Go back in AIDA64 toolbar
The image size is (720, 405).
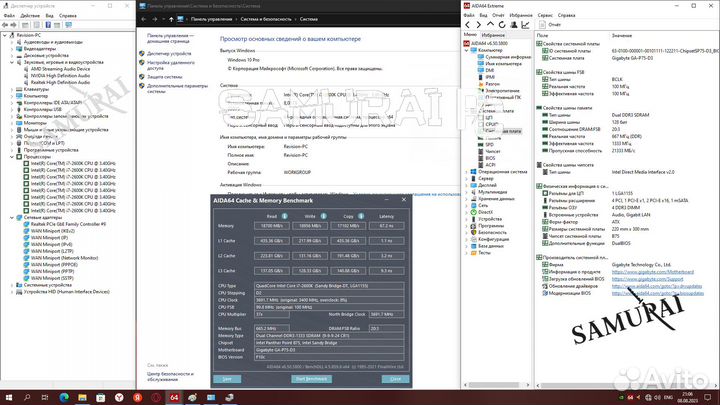pos(467,25)
